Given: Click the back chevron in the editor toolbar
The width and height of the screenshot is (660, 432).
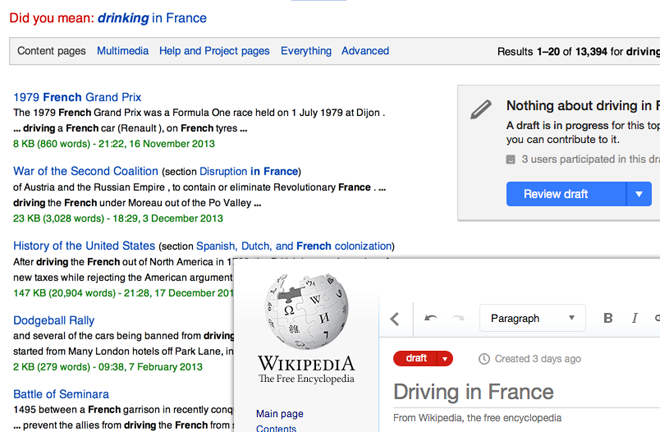Looking at the screenshot, I should click(395, 319).
